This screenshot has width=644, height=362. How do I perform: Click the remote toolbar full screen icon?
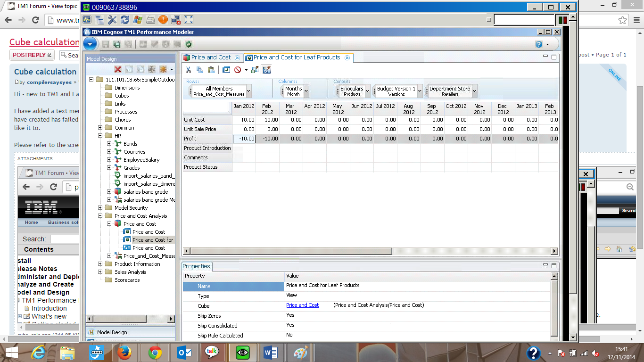point(189,20)
